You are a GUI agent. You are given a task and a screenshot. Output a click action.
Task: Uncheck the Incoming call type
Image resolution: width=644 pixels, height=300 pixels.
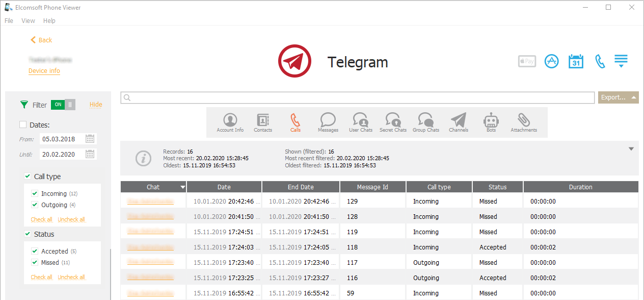click(x=35, y=193)
